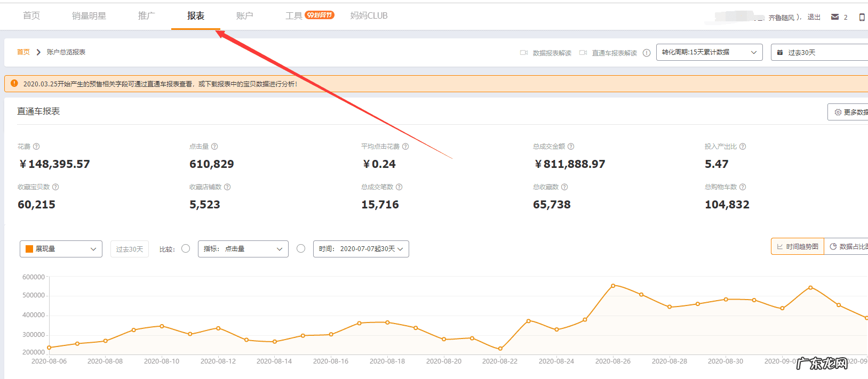Select the radio button before 时间 dropdown
Image resolution: width=868 pixels, height=379 pixels.
click(x=301, y=248)
